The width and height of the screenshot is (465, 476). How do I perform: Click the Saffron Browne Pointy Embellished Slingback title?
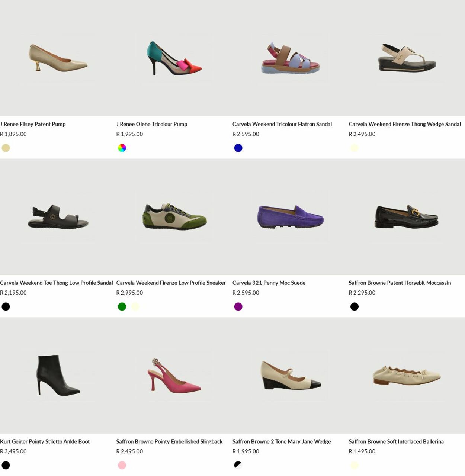coord(169,442)
